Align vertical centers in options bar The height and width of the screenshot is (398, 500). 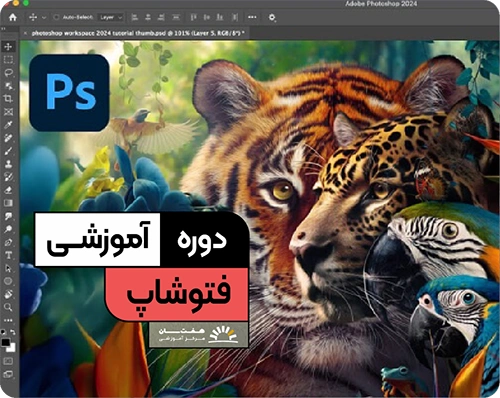click(x=207, y=17)
